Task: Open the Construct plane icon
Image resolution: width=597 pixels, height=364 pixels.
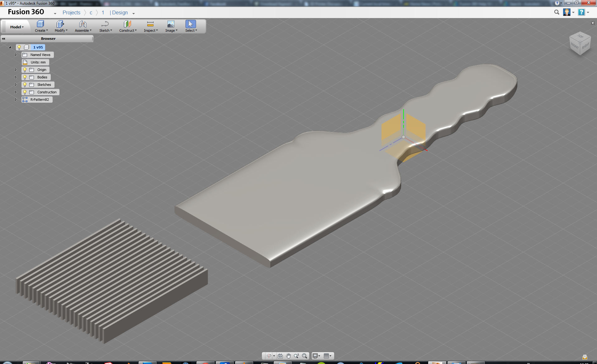Action: click(x=127, y=24)
